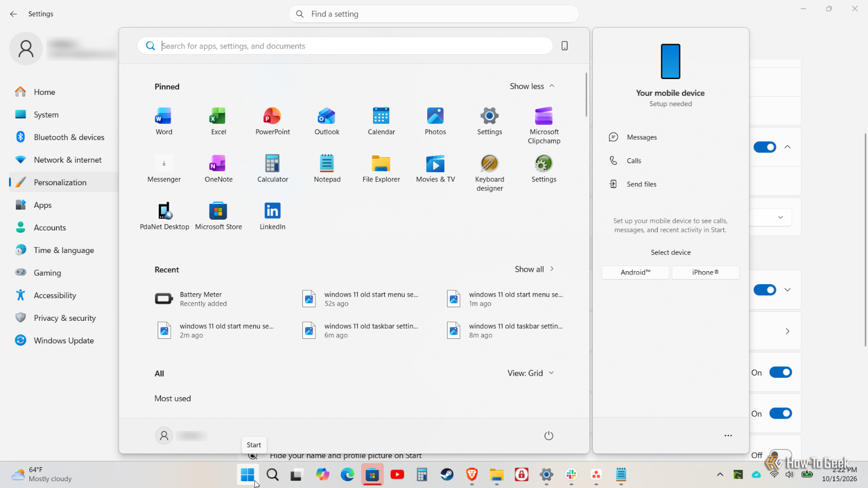868x488 pixels.
Task: Click the power button in Start menu
Action: (549, 435)
